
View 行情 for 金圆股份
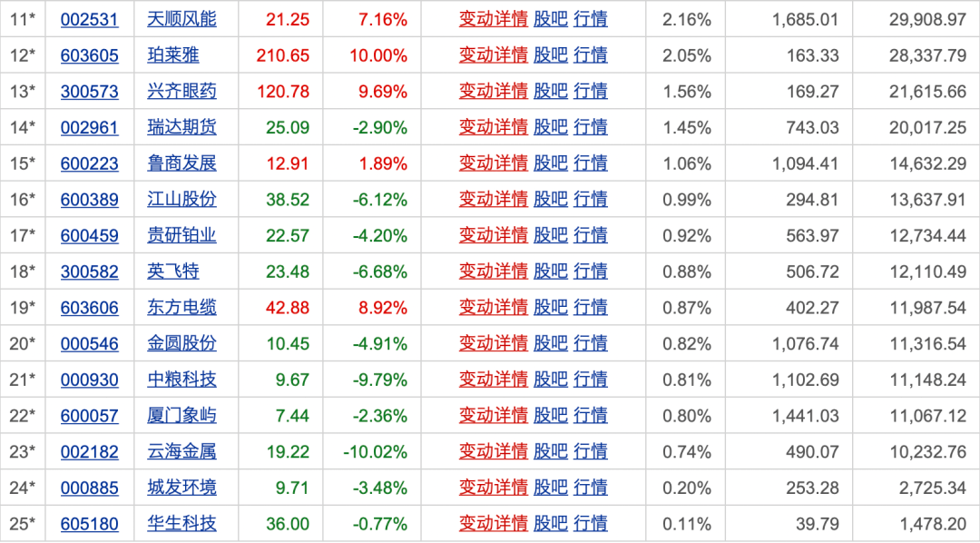click(x=591, y=343)
